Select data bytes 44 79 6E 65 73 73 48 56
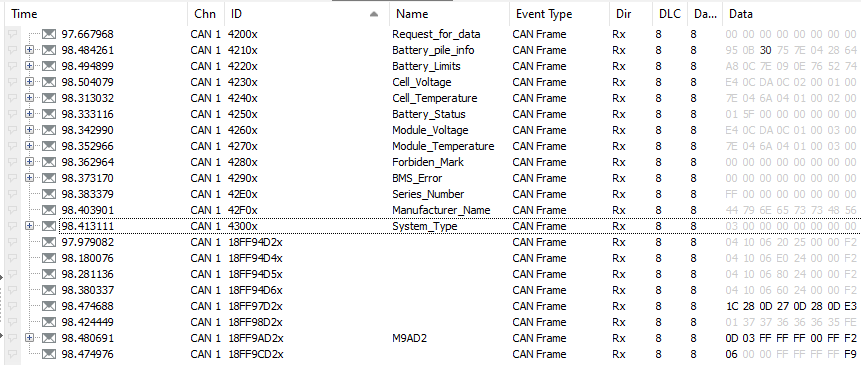Image resolution: width=865 pixels, height=365 pixels. coord(792,210)
